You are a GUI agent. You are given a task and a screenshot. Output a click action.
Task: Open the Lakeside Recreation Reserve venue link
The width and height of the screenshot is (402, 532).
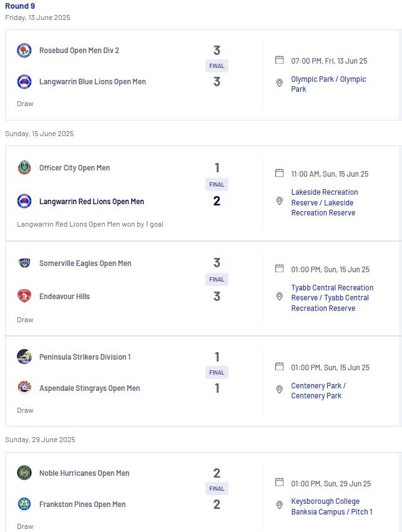[325, 202]
